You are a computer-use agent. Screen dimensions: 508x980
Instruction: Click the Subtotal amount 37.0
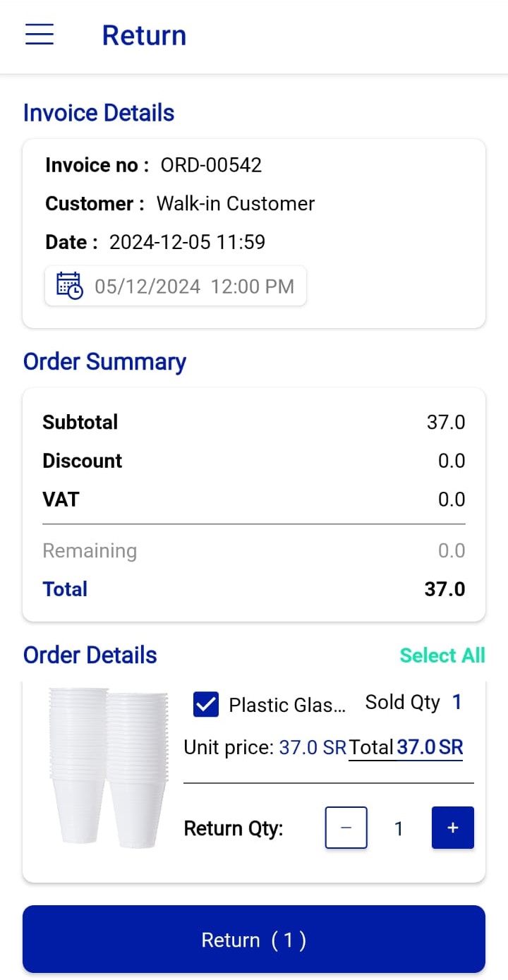coord(446,423)
